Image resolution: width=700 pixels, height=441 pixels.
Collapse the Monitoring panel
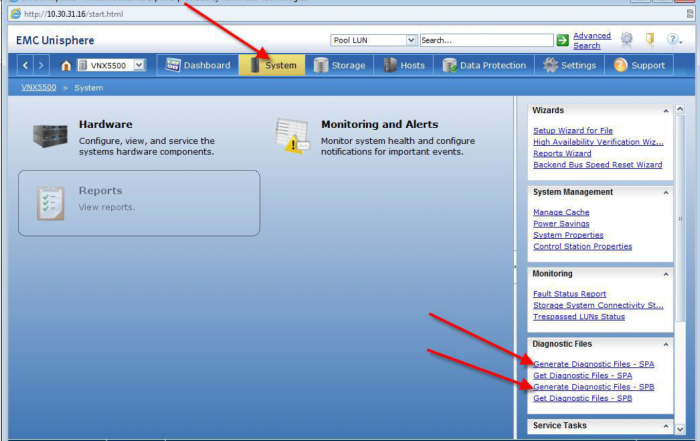click(665, 274)
